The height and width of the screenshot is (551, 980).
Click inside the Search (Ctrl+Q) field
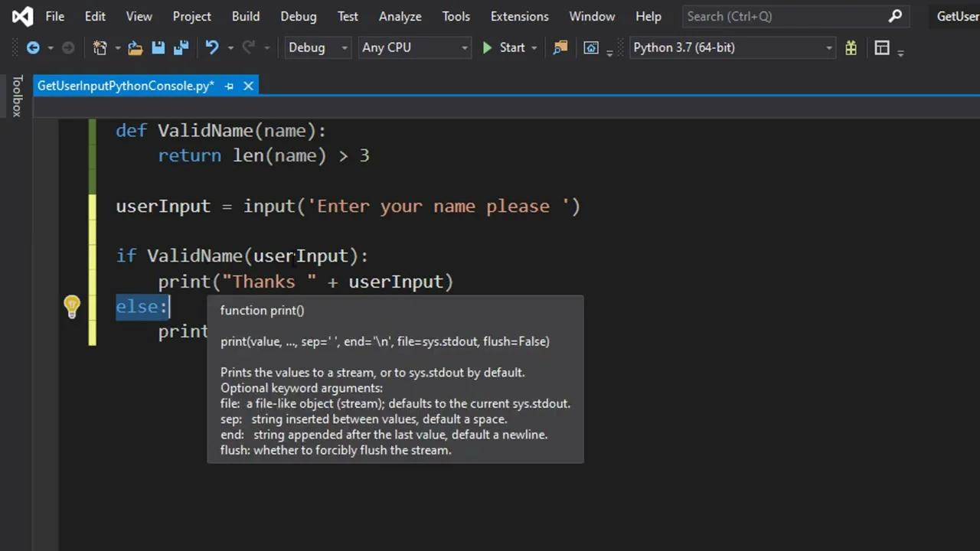coord(766,16)
